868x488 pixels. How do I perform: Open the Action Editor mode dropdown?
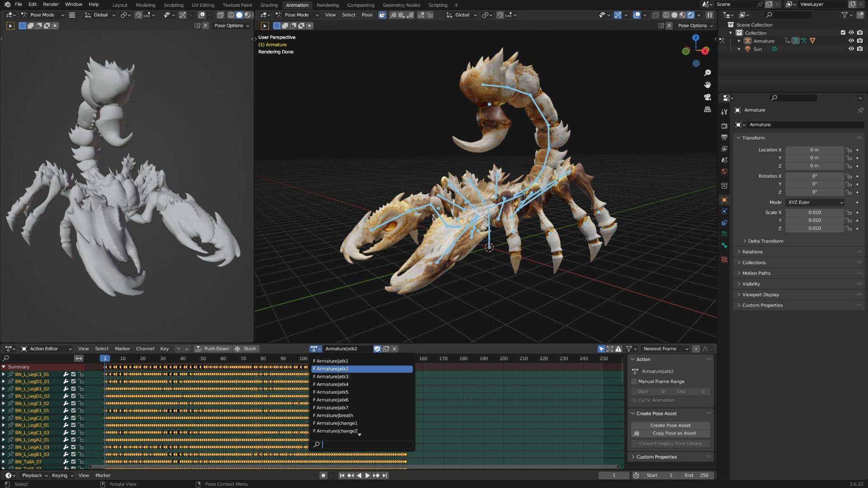pos(47,349)
